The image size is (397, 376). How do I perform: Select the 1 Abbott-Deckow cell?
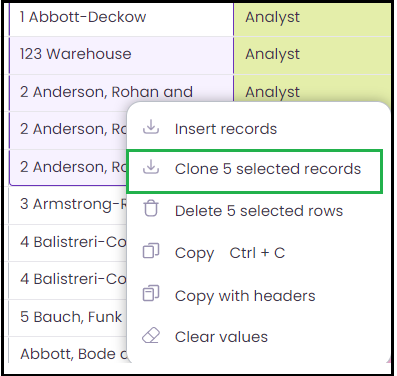click(121, 18)
